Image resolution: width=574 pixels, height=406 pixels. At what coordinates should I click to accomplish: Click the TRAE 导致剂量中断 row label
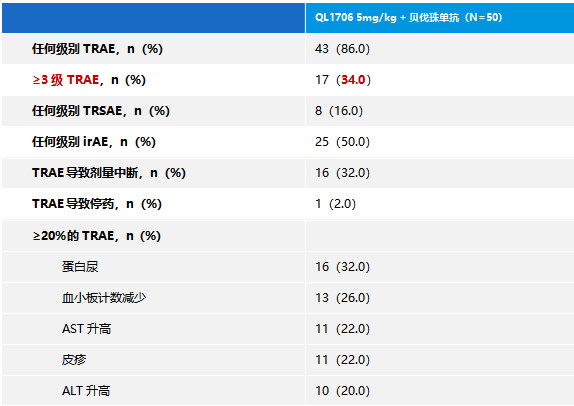click(x=109, y=173)
